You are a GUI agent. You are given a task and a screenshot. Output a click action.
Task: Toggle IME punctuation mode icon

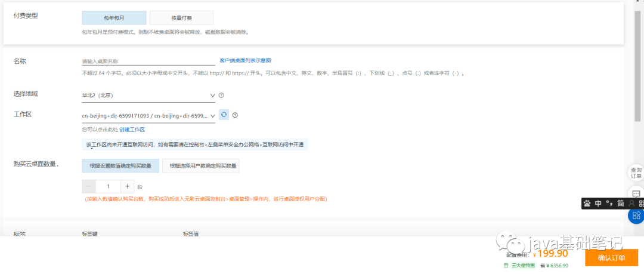click(x=609, y=203)
